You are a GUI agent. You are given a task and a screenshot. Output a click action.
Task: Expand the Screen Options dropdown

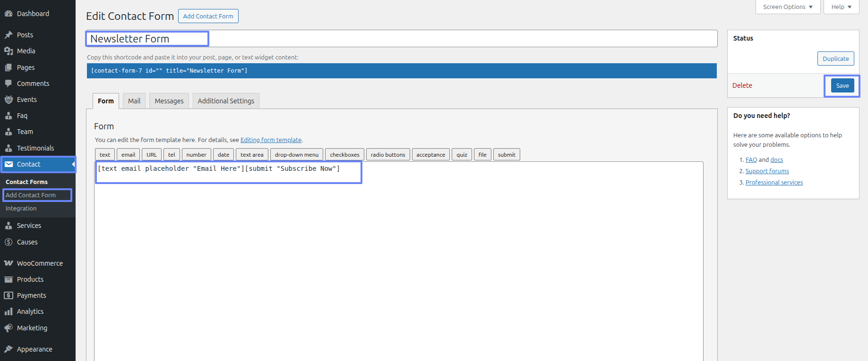pyautogui.click(x=788, y=7)
